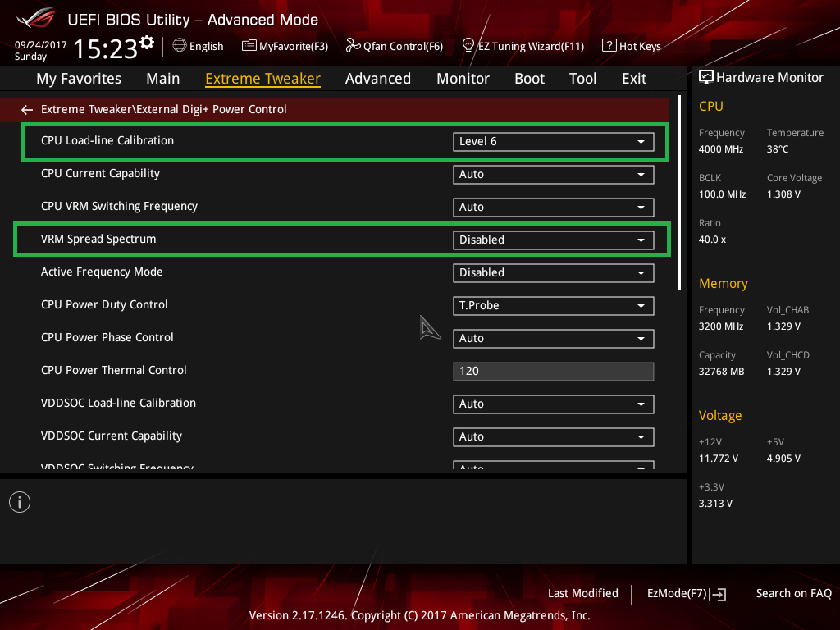Viewport: 840px width, 630px height.
Task: Click the 3.313 V reading
Action: (715, 503)
